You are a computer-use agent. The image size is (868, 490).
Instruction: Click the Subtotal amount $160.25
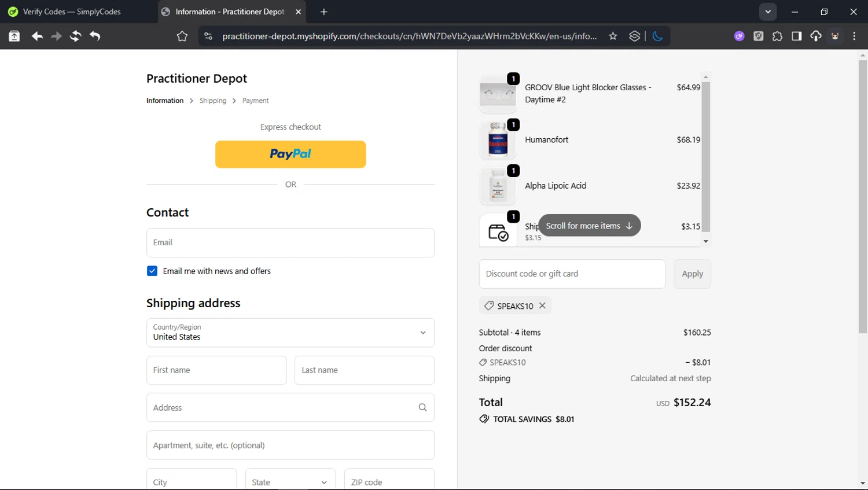click(x=697, y=333)
